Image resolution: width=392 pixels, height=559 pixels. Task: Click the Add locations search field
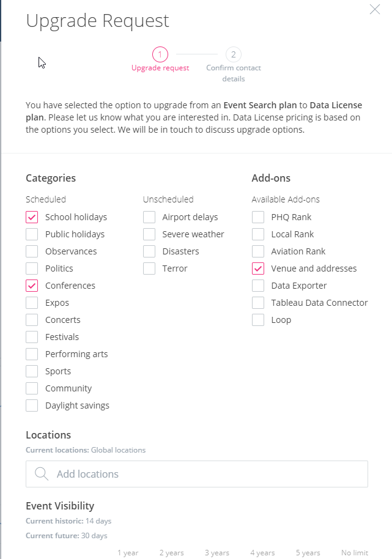197,474
